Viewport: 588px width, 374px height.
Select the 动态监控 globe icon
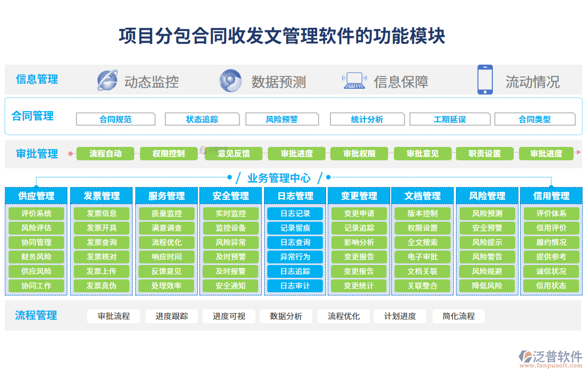tap(107, 80)
